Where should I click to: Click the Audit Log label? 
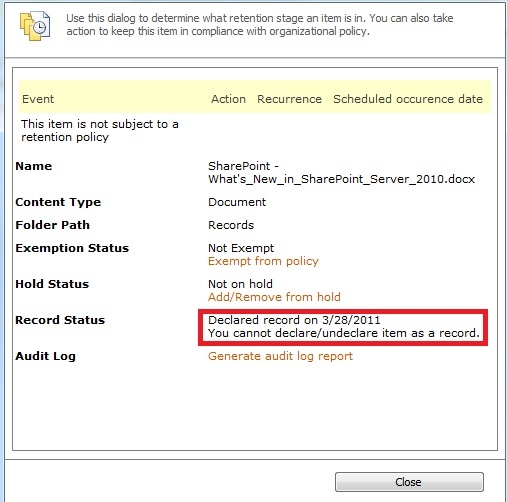46,356
